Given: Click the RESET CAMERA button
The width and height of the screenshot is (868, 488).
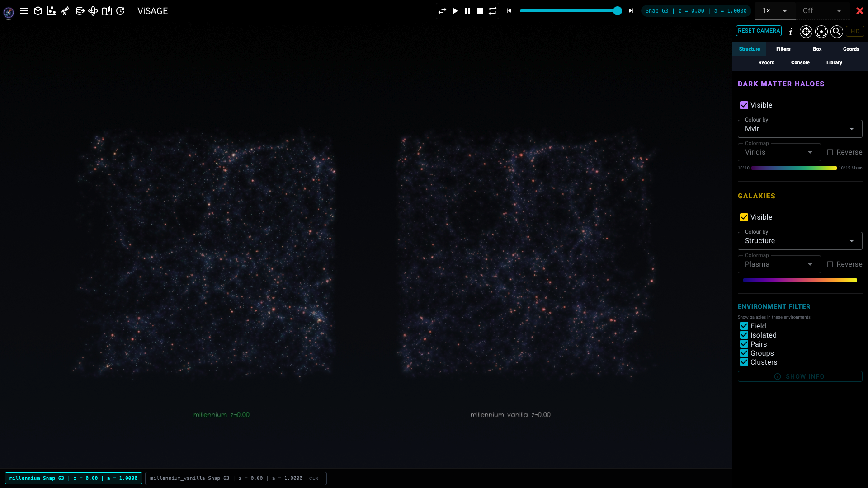Looking at the screenshot, I should [x=759, y=31].
